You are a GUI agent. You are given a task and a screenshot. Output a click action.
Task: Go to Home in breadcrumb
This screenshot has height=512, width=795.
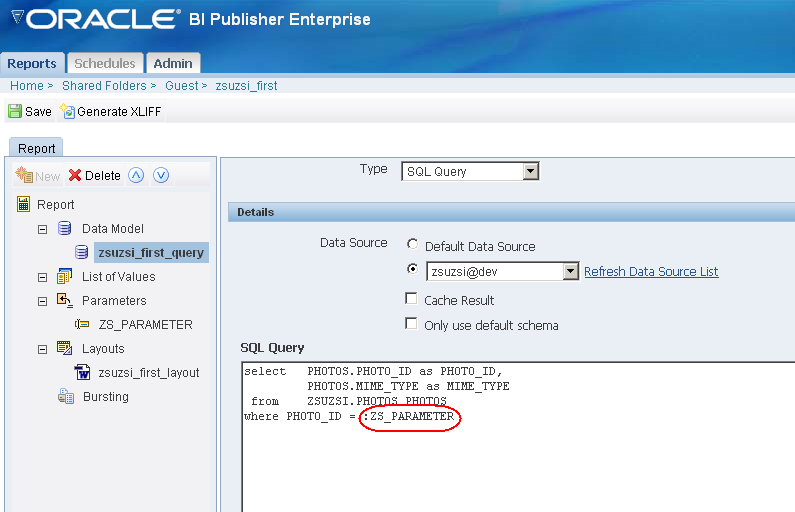pyautogui.click(x=27, y=86)
